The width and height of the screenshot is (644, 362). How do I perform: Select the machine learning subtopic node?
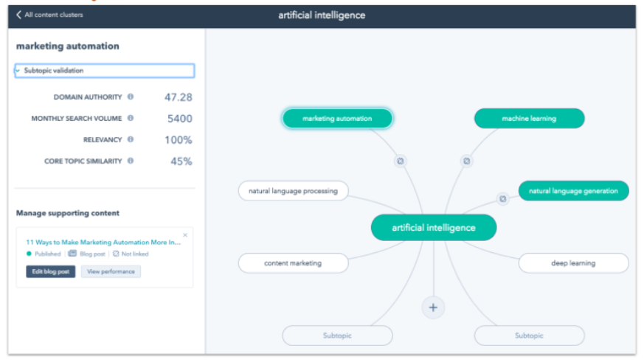click(529, 118)
